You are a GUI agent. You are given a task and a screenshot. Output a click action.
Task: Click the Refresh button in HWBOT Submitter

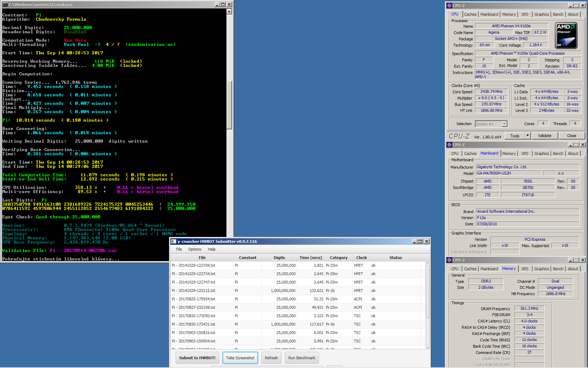[x=271, y=358]
